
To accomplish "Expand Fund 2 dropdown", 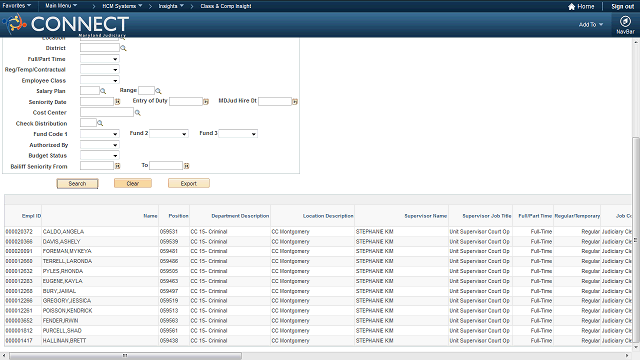I will pos(169,133).
